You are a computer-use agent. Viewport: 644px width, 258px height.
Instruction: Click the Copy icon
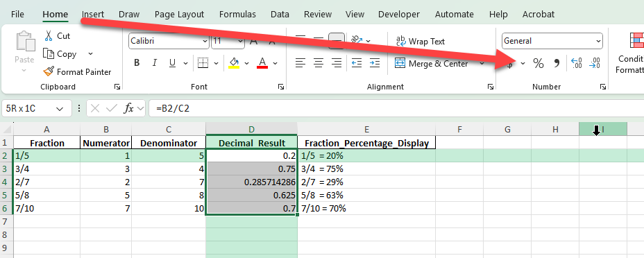click(49, 53)
